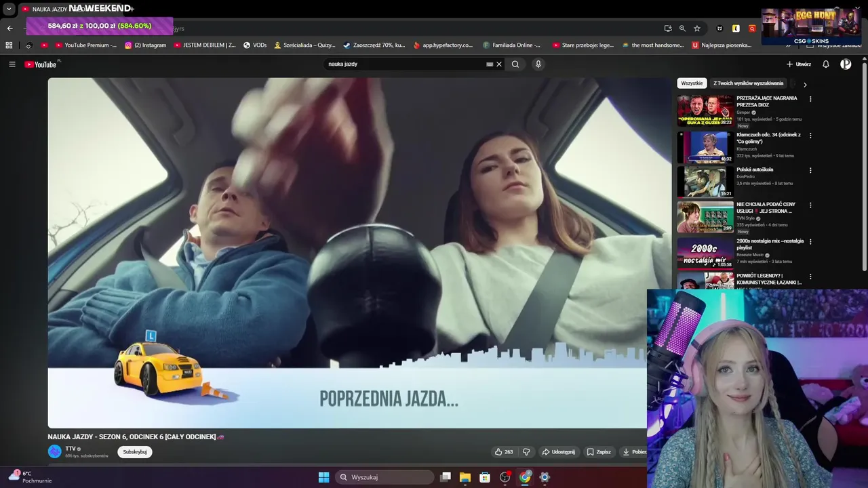The image size is (868, 488).
Task: Open the Klamczuch odc. 34 thumbnail
Action: click(705, 147)
